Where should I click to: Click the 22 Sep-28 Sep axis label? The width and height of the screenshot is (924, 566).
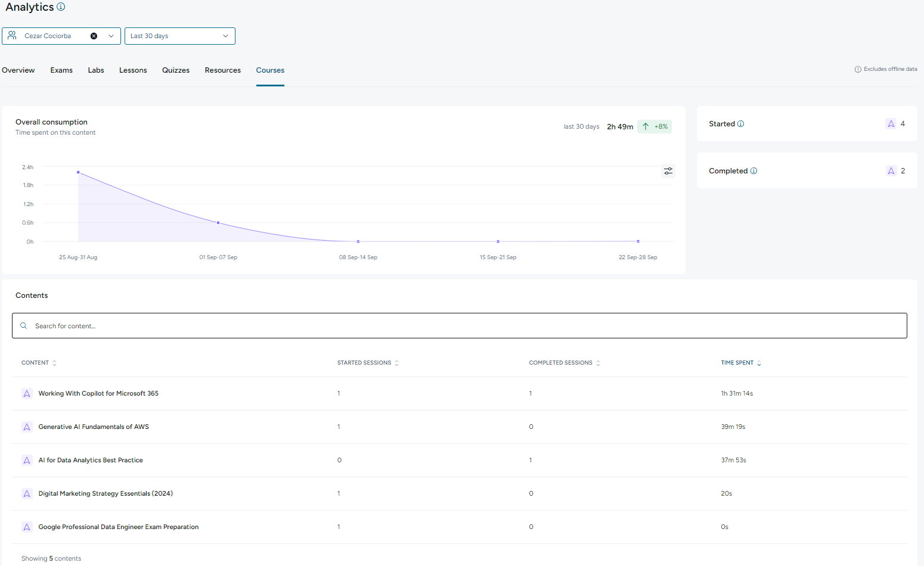coord(638,257)
